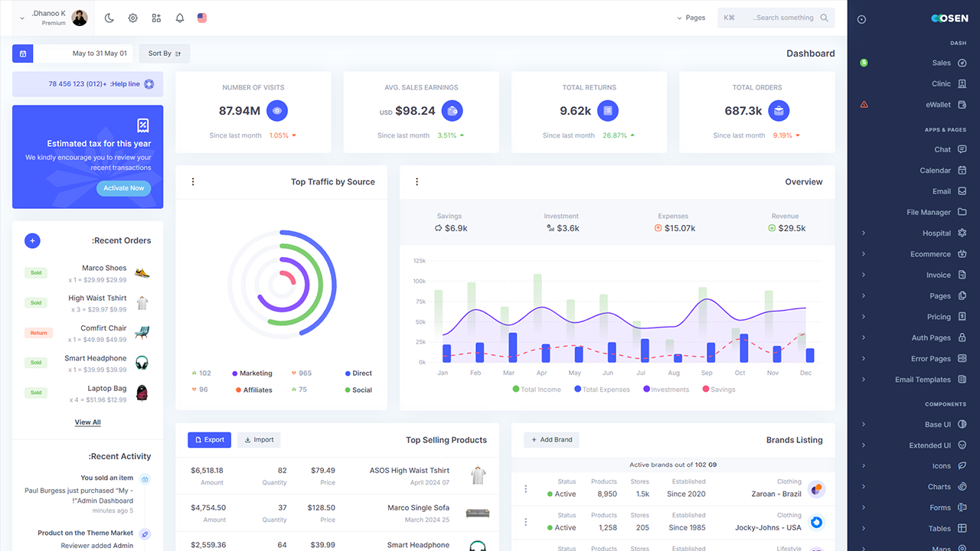The image size is (980, 551).
Task: Open notifications with the bell icon
Action: [x=179, y=17]
